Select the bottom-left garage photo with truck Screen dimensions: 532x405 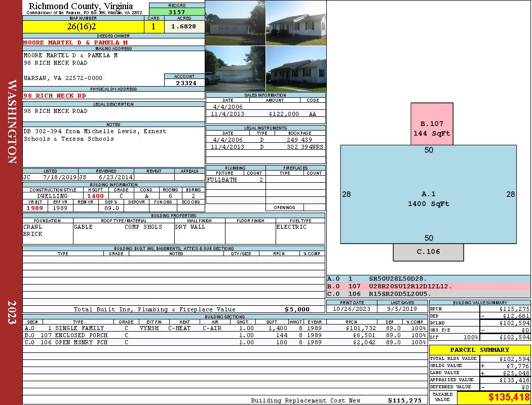[x=235, y=68]
